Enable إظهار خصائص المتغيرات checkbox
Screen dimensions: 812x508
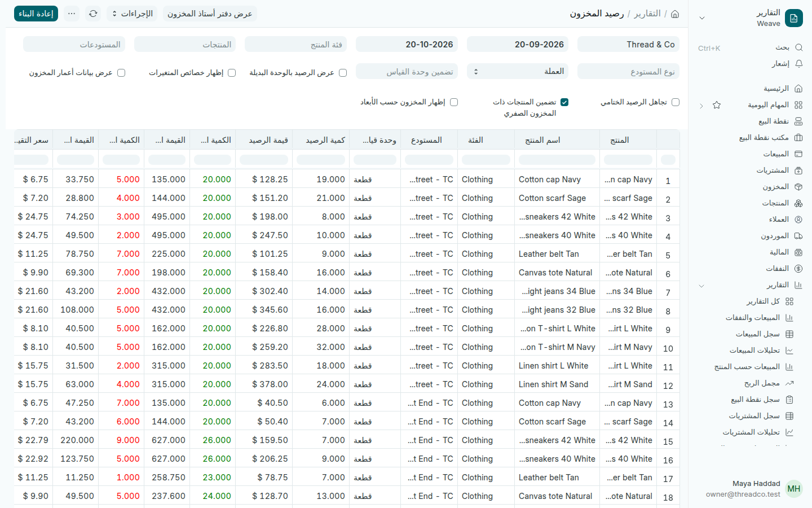tap(232, 73)
